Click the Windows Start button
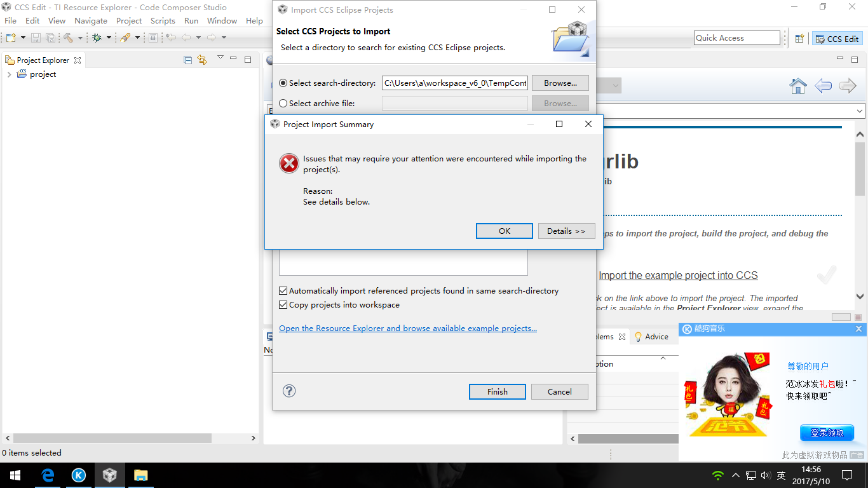This screenshot has height=488, width=868. pos(14,475)
